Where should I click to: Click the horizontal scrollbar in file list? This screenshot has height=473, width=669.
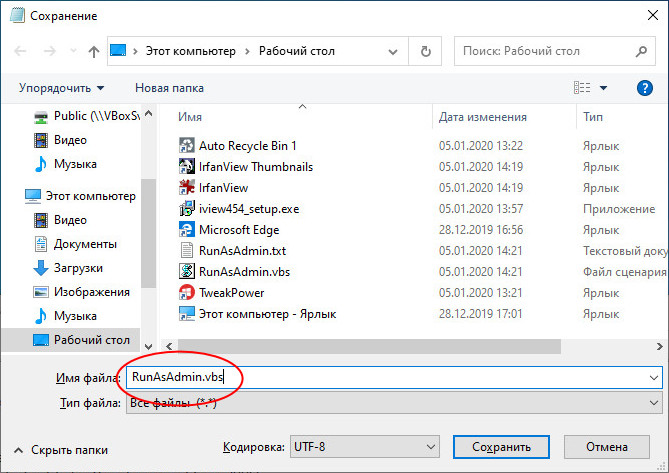point(369,346)
